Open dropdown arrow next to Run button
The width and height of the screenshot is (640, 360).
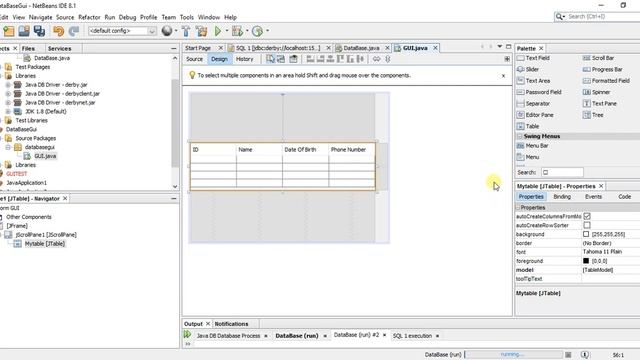click(227, 31)
